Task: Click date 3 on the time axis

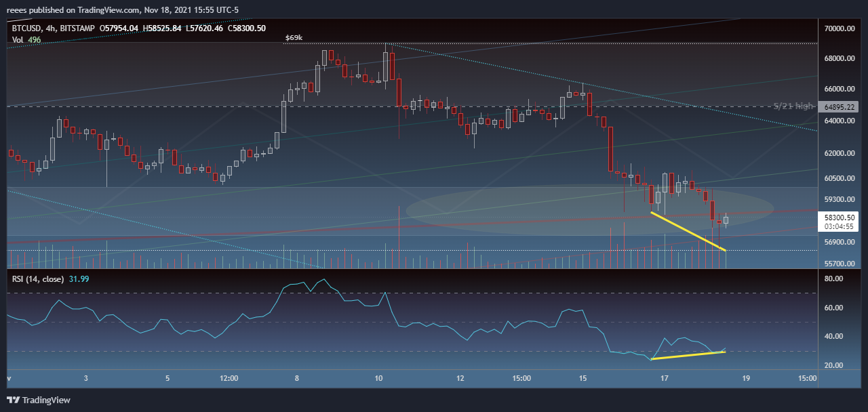Action: click(x=86, y=377)
